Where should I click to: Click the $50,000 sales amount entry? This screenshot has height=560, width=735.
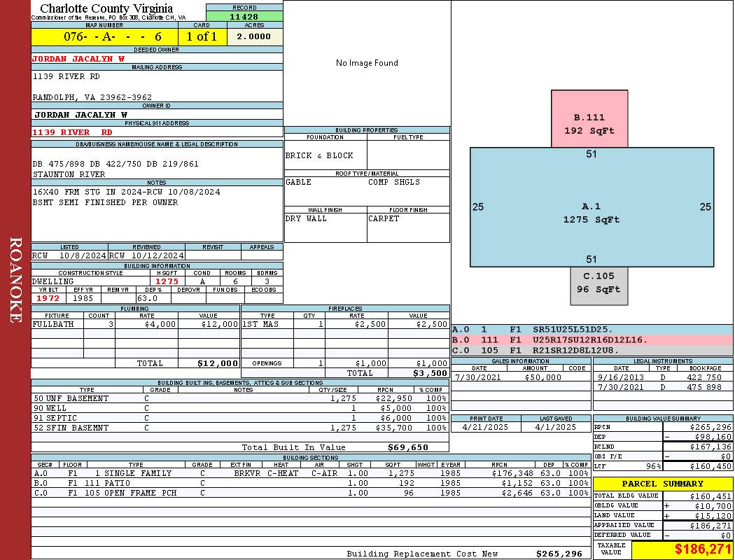coord(542,377)
